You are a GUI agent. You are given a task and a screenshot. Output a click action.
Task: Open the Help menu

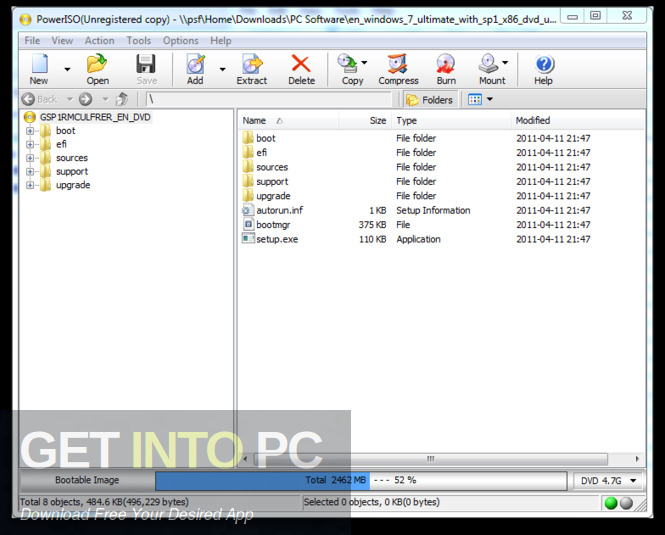[x=221, y=41]
